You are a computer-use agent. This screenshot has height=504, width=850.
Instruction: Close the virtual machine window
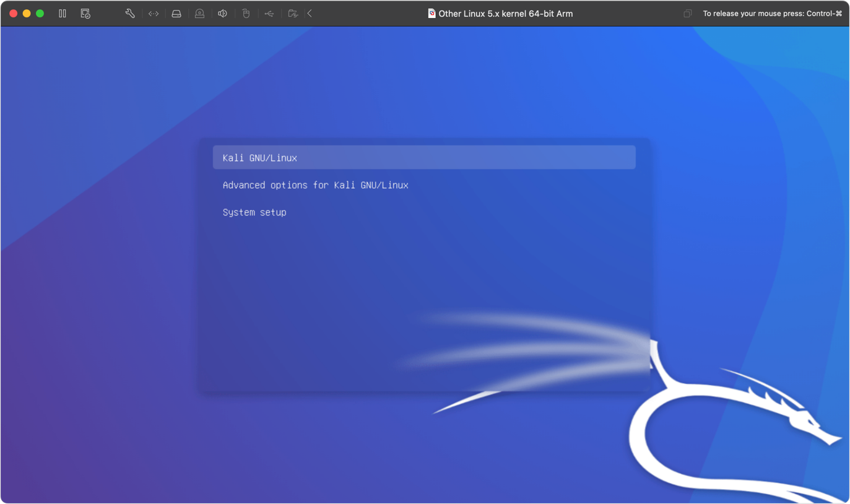click(x=13, y=13)
